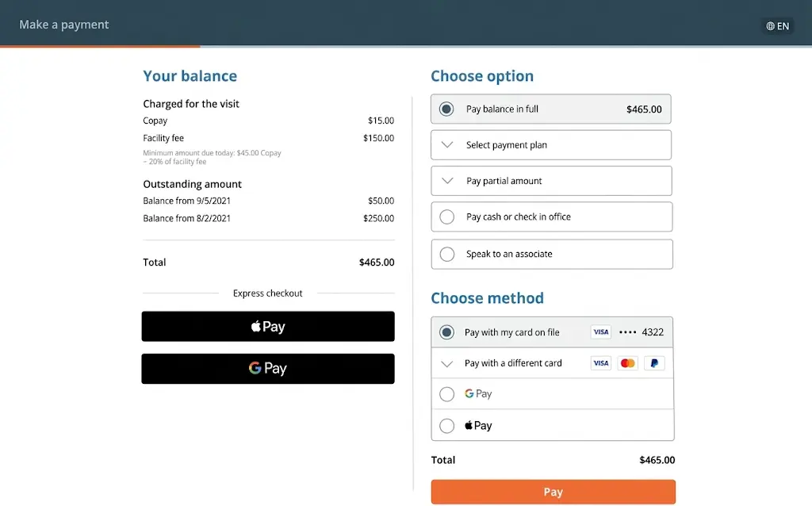Viewport: 812px width, 506px height.
Task: Click the header progress bar
Action: (x=406, y=46)
